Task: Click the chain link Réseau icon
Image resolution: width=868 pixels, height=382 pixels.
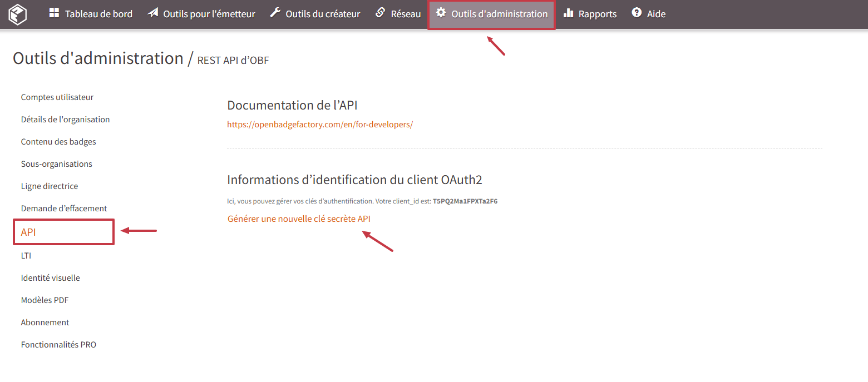Action: point(381,13)
